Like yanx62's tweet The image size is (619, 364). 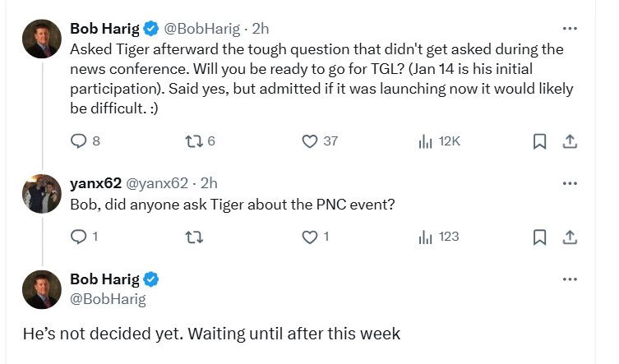310,237
